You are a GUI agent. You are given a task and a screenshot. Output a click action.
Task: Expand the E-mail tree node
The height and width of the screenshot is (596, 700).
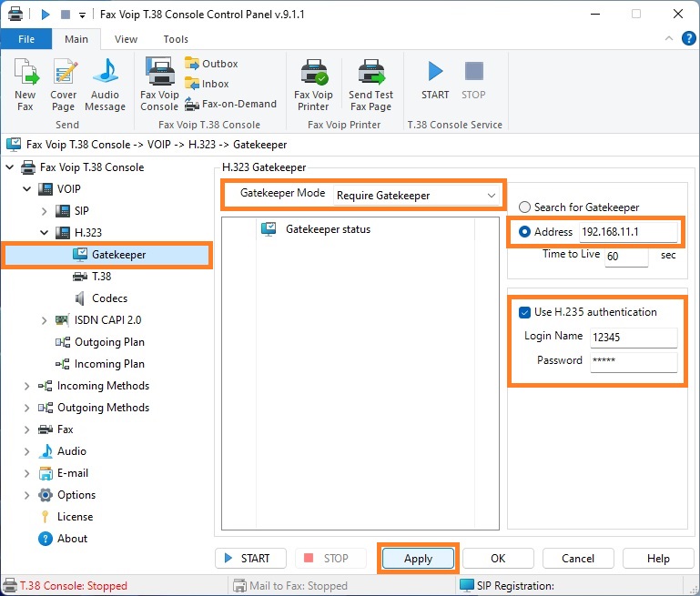pos(26,473)
